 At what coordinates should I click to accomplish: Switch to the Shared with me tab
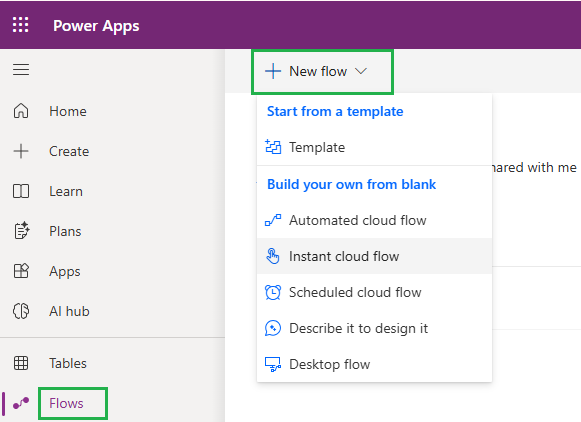[534, 167]
